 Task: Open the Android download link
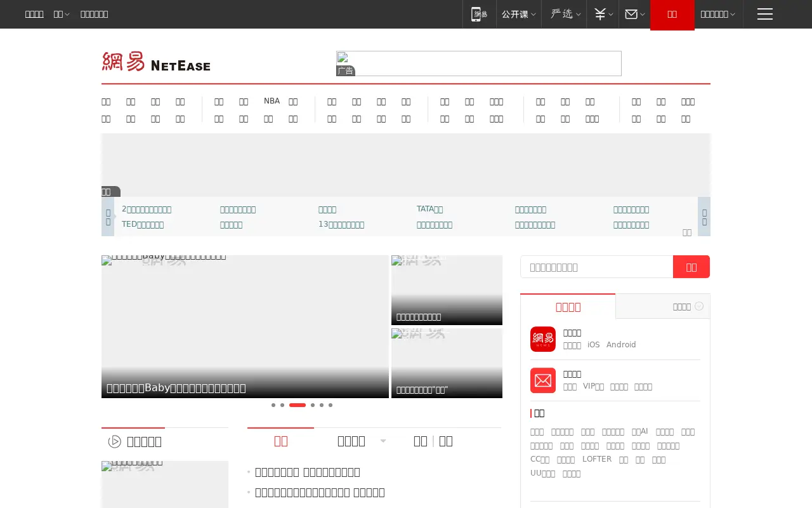pyautogui.click(x=621, y=345)
